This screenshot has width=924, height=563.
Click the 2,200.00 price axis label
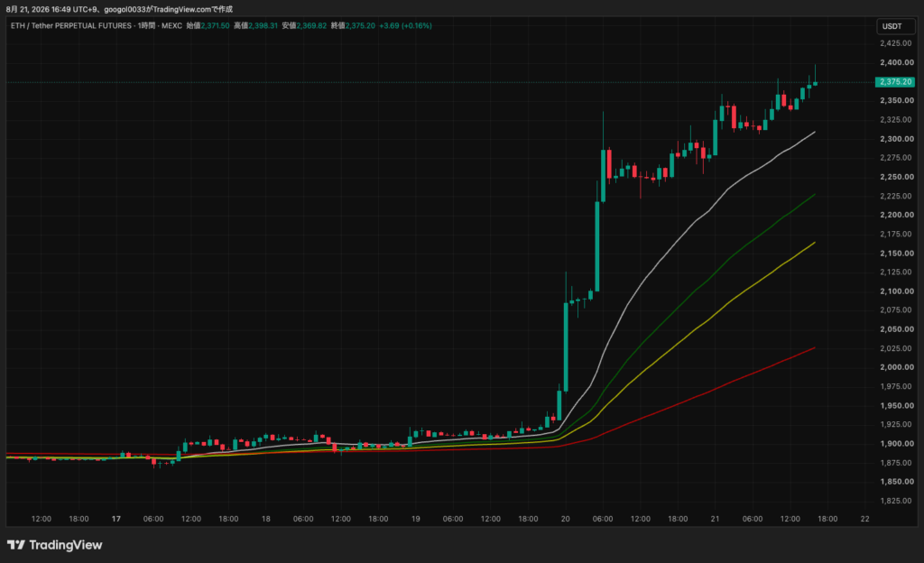[897, 215]
